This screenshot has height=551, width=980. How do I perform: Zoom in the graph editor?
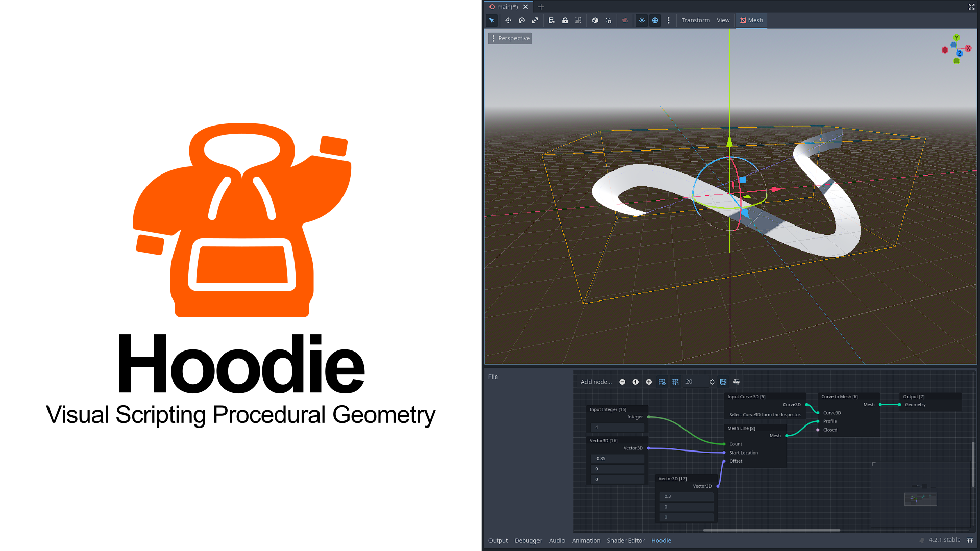point(649,382)
